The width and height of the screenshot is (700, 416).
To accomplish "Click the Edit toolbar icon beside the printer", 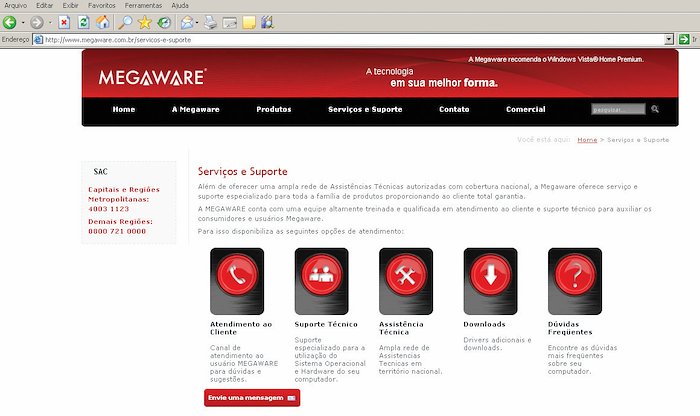I will (229, 22).
